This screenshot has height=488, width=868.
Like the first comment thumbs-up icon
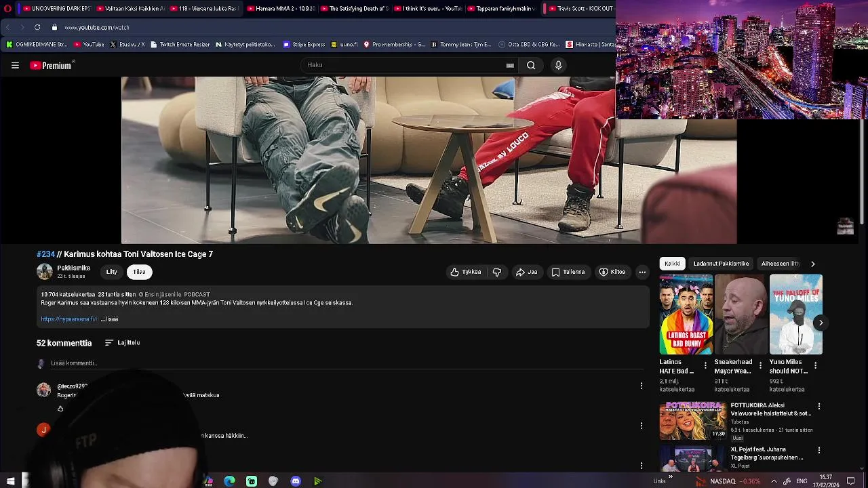[60, 409]
